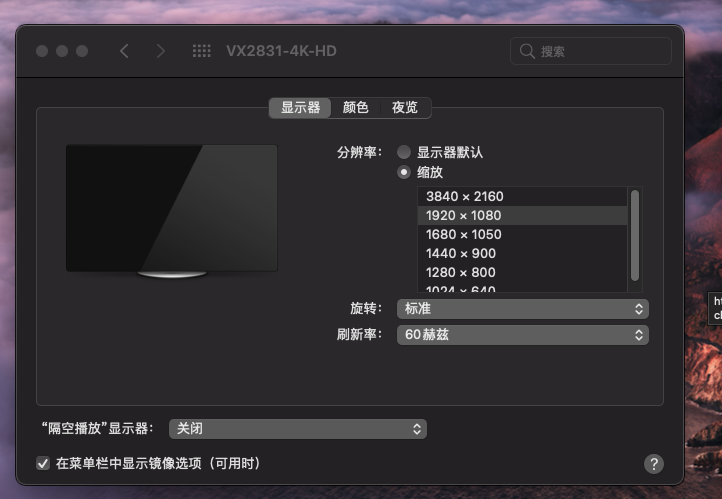Image resolution: width=722 pixels, height=499 pixels.
Task: Click the resolution list scrollbar
Action: tap(635, 235)
